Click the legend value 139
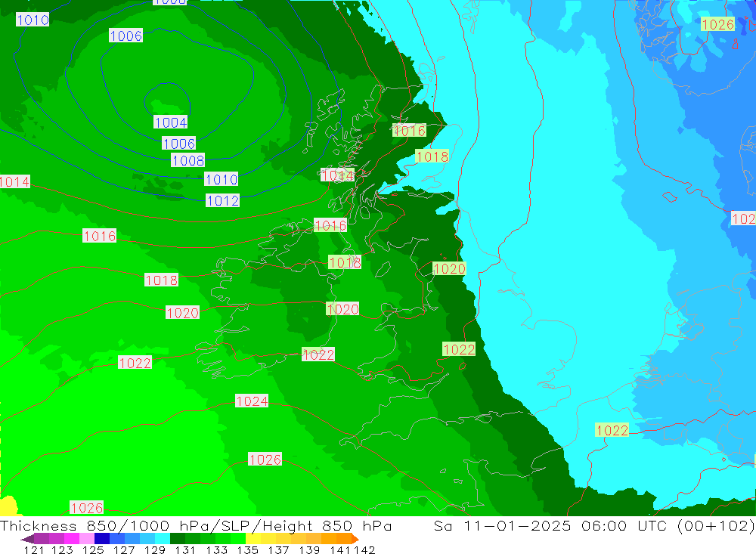756x554 pixels. (x=309, y=549)
